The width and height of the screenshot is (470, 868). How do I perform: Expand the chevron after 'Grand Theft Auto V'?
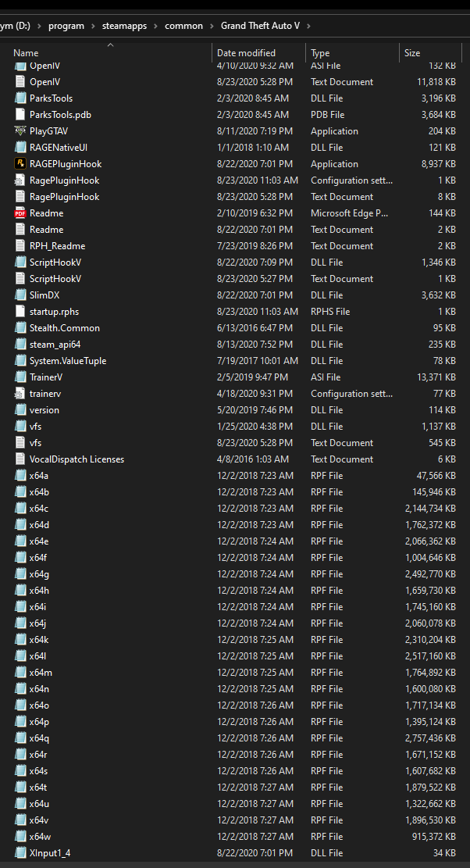tap(308, 26)
